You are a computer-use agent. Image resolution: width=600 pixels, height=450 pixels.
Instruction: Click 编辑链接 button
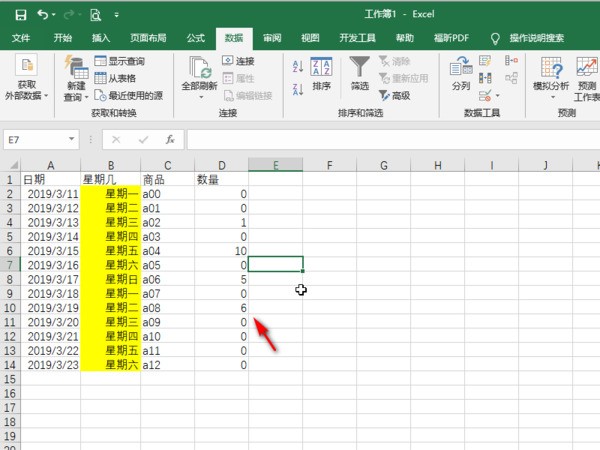point(248,95)
